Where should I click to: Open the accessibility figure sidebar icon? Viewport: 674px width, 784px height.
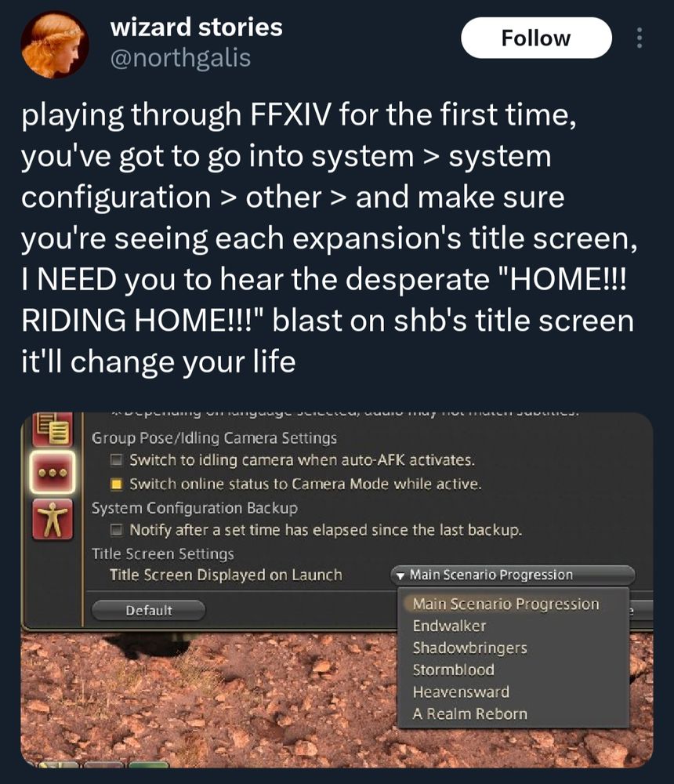click(x=53, y=520)
